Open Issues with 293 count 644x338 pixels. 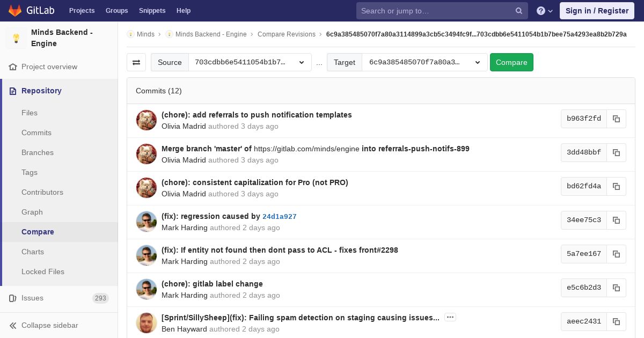(x=59, y=298)
